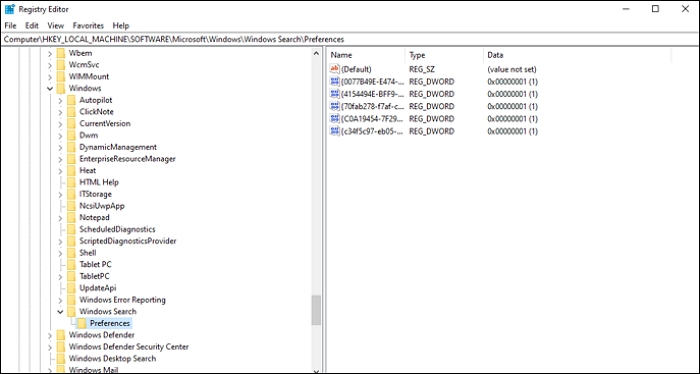700x374 pixels.
Task: Open the View menu
Action: [56, 25]
